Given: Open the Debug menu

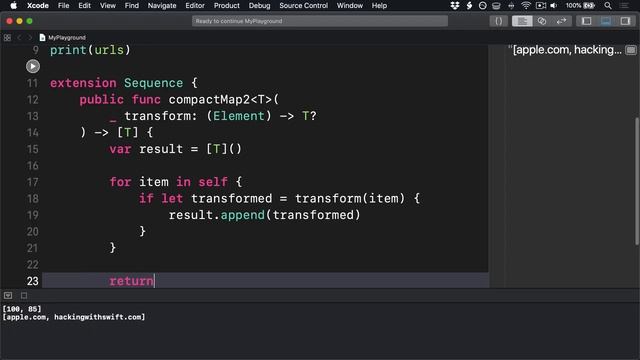Looking at the screenshot, I should click(x=260, y=6).
